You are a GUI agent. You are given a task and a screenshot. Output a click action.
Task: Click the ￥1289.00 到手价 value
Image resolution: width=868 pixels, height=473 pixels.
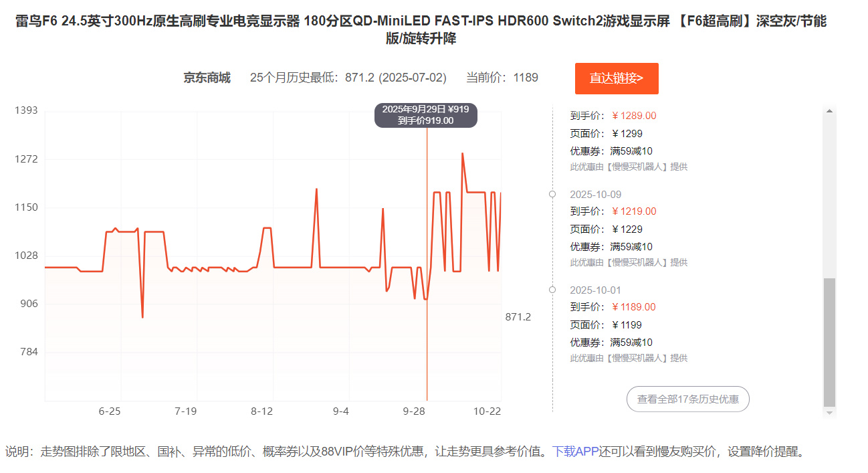tap(634, 116)
